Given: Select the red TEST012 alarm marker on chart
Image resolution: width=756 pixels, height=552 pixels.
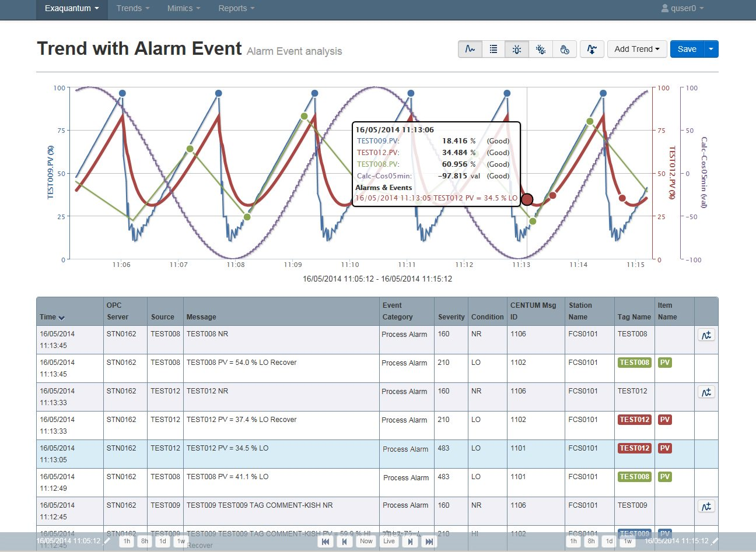Looking at the screenshot, I should tap(527, 199).
